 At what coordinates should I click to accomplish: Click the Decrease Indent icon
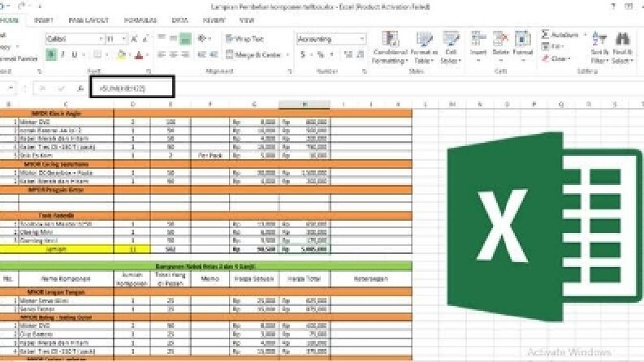(201, 54)
